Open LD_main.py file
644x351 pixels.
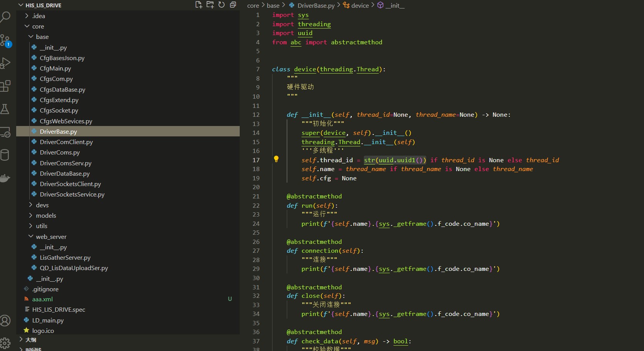click(48, 320)
